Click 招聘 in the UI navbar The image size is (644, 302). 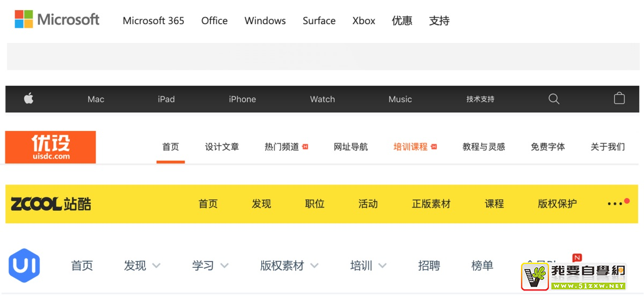click(x=429, y=266)
